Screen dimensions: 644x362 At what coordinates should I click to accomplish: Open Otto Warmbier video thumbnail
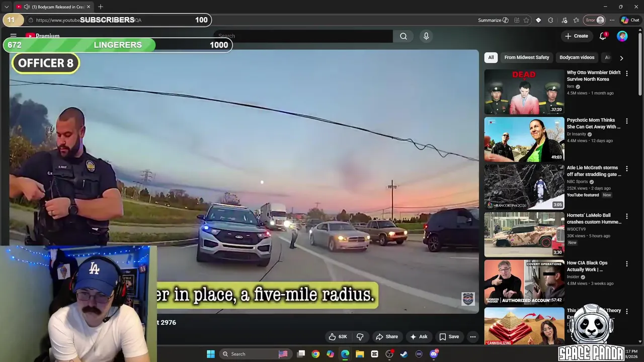point(524,92)
